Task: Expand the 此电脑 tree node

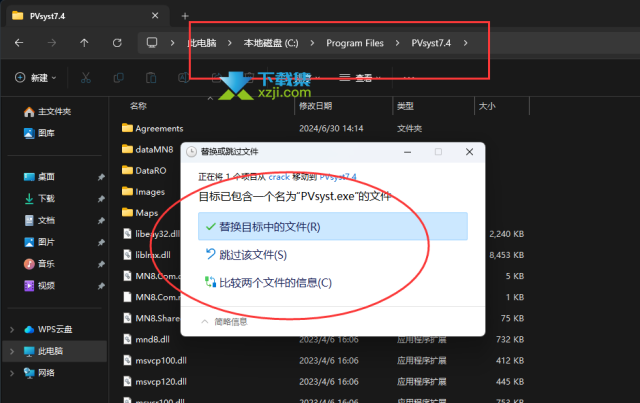Action: pyautogui.click(x=12, y=351)
